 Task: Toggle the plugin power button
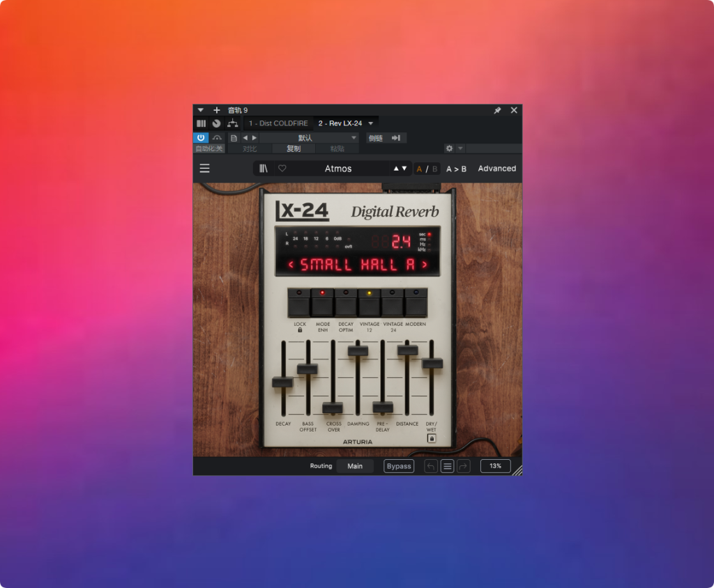coord(201,138)
